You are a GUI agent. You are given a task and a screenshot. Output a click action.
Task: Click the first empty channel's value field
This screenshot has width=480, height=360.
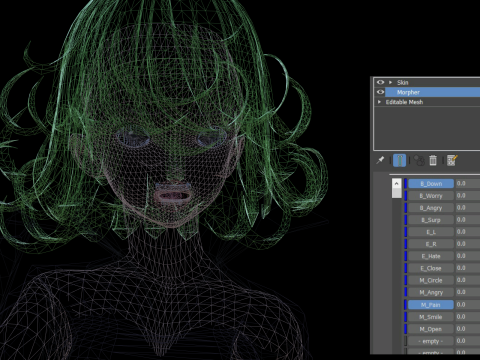(x=468, y=341)
